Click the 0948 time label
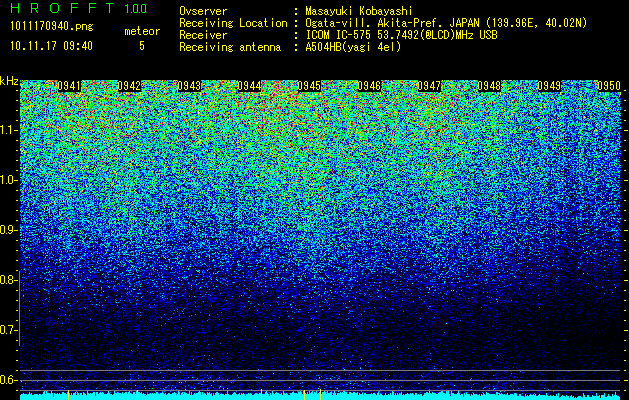This screenshot has width=629, height=400. click(x=489, y=86)
